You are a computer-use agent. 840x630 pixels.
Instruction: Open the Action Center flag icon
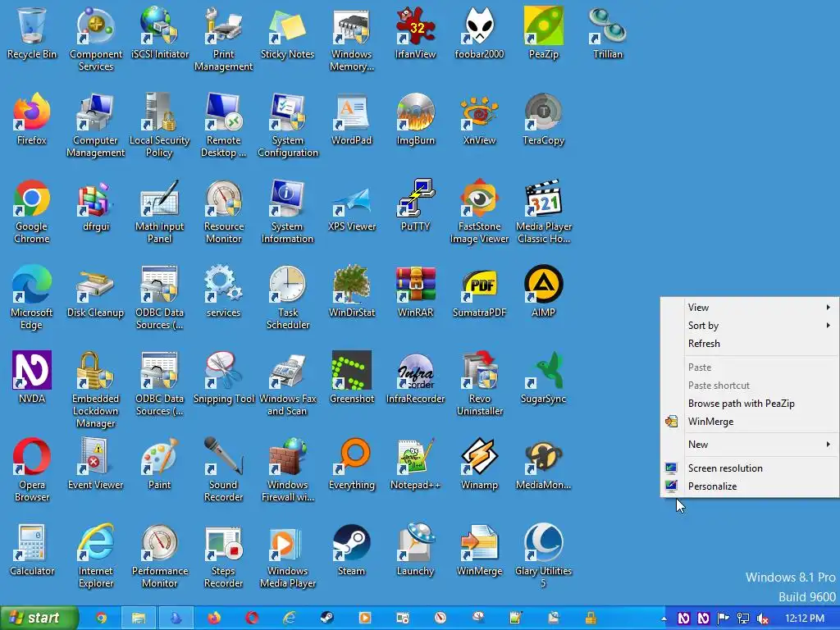(724, 619)
